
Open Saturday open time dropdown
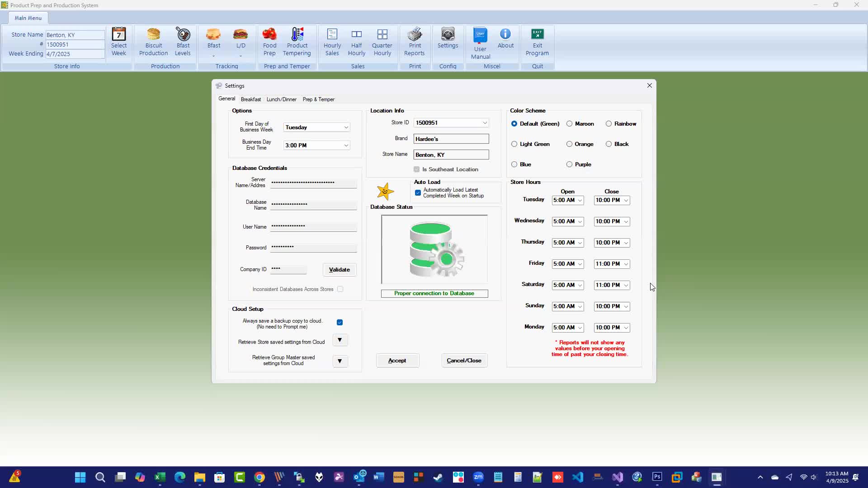pos(568,285)
